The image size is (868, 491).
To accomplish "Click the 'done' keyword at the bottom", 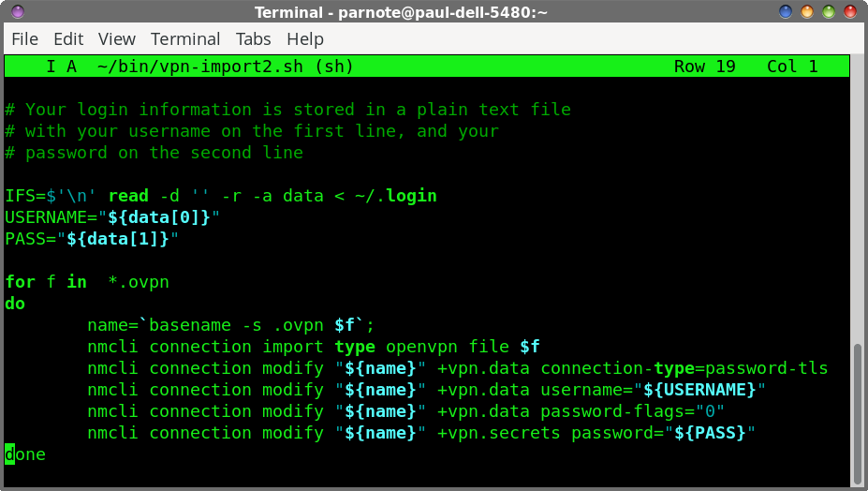I will [25, 454].
